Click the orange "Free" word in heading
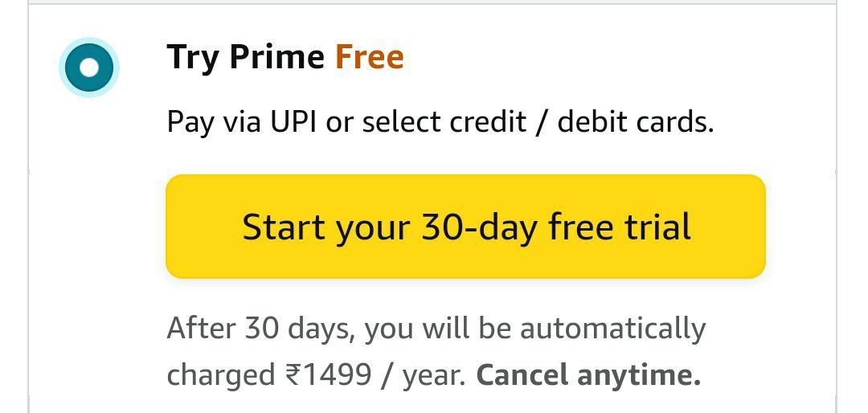 pyautogui.click(x=369, y=58)
